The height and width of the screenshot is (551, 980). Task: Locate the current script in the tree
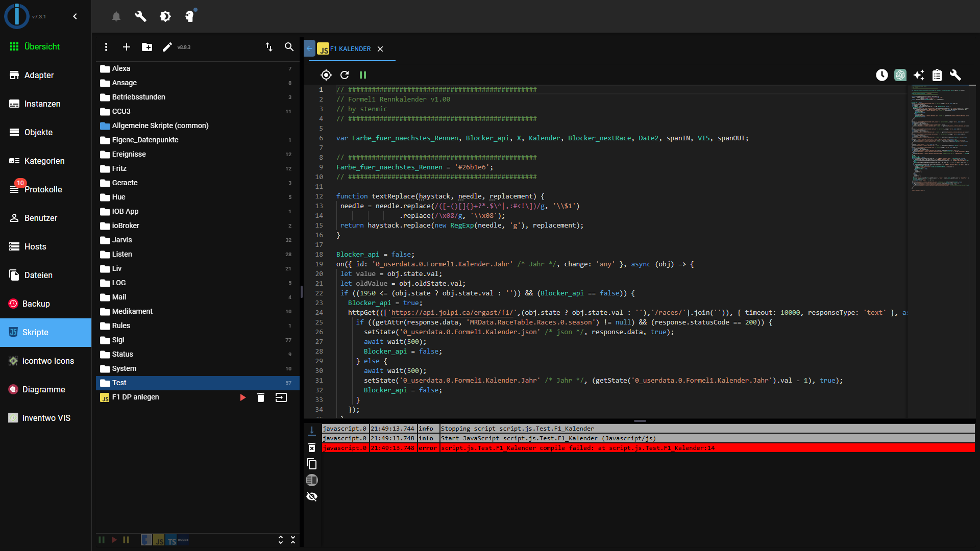(x=326, y=75)
